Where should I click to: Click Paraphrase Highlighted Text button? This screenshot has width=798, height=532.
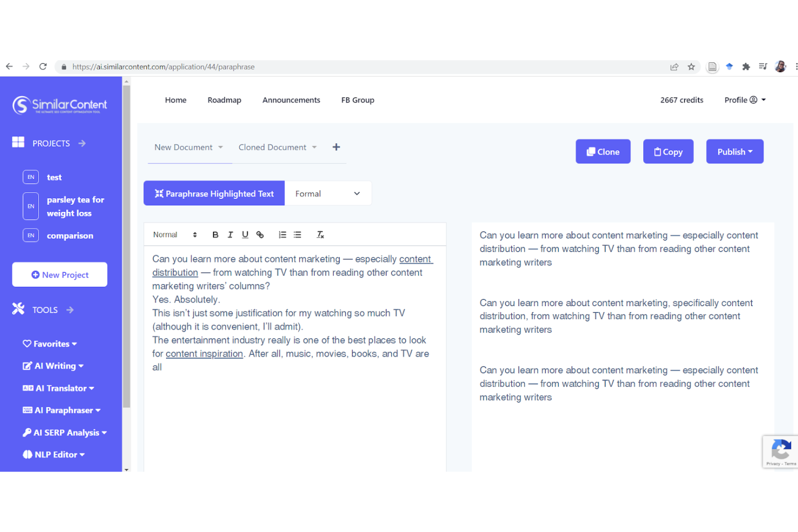(214, 194)
